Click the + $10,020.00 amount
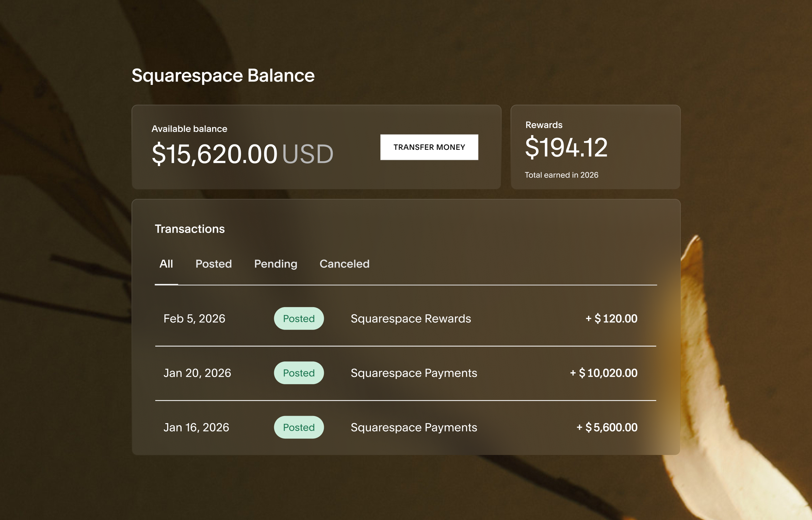This screenshot has width=812, height=520. tap(603, 373)
